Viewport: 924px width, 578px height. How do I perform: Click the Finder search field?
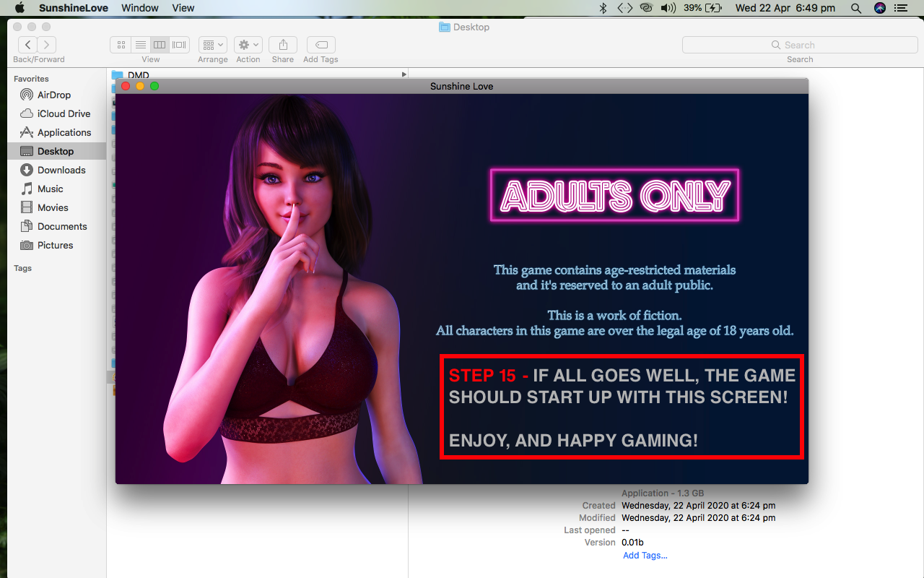(x=800, y=45)
